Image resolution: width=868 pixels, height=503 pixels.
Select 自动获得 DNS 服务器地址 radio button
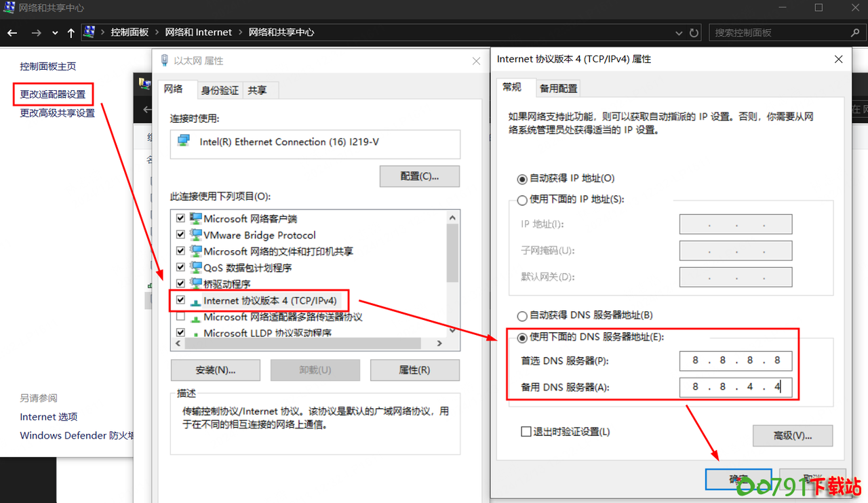[522, 315]
